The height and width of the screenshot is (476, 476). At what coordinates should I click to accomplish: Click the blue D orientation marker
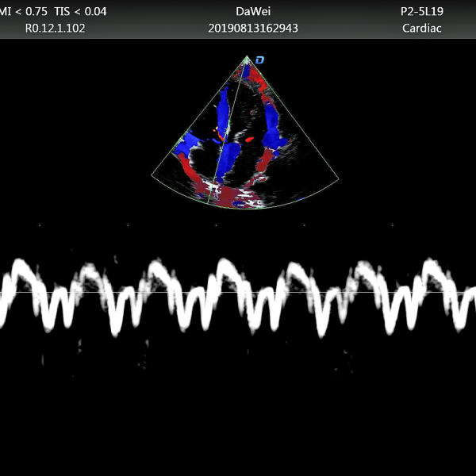coord(259,59)
